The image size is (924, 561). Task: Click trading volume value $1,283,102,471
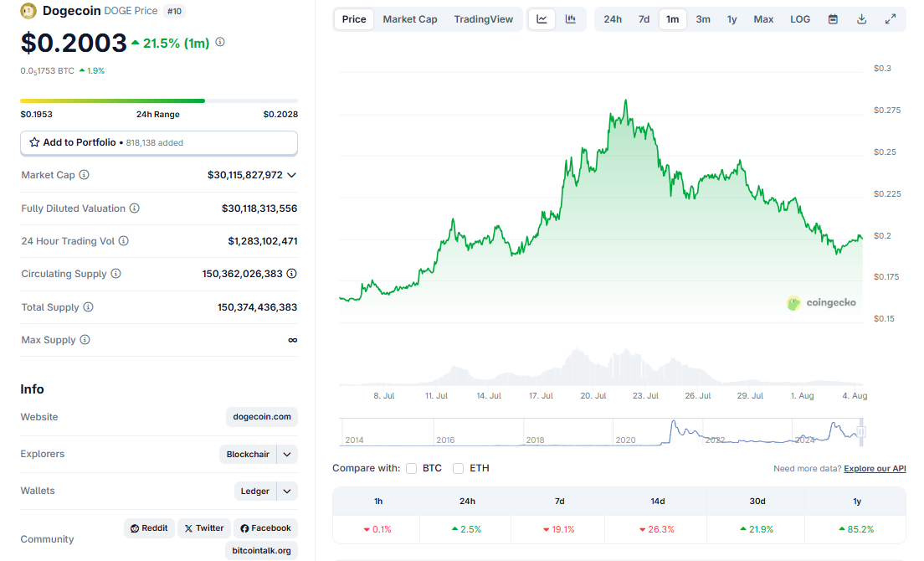(262, 240)
